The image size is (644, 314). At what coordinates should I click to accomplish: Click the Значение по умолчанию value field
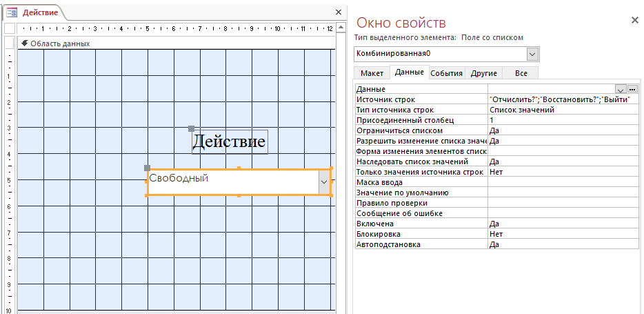[562, 193]
